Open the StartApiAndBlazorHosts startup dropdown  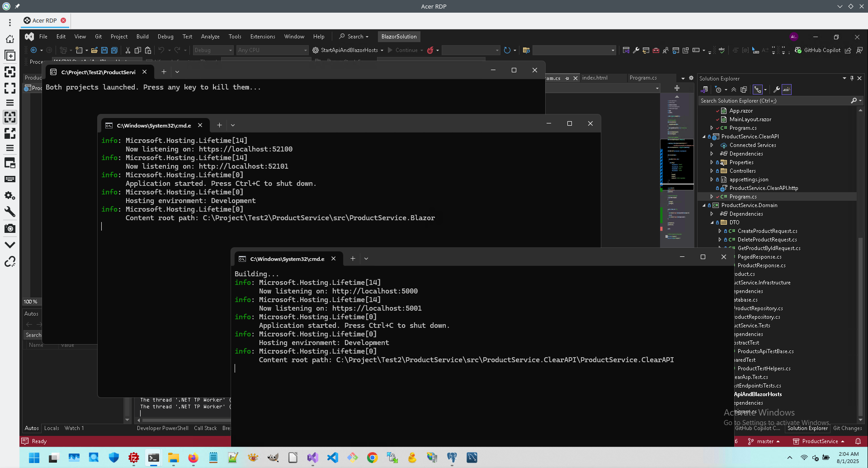(382, 50)
